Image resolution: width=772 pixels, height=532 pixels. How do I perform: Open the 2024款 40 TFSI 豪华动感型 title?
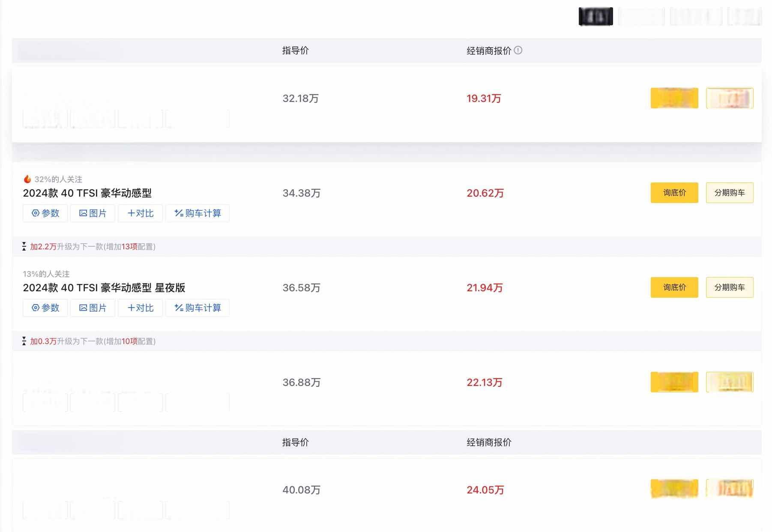pyautogui.click(x=87, y=193)
